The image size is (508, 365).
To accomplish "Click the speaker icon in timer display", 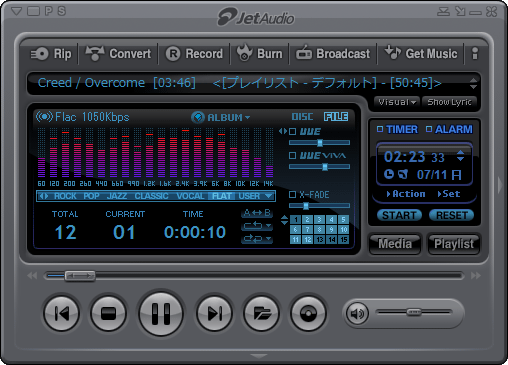I will [403, 174].
